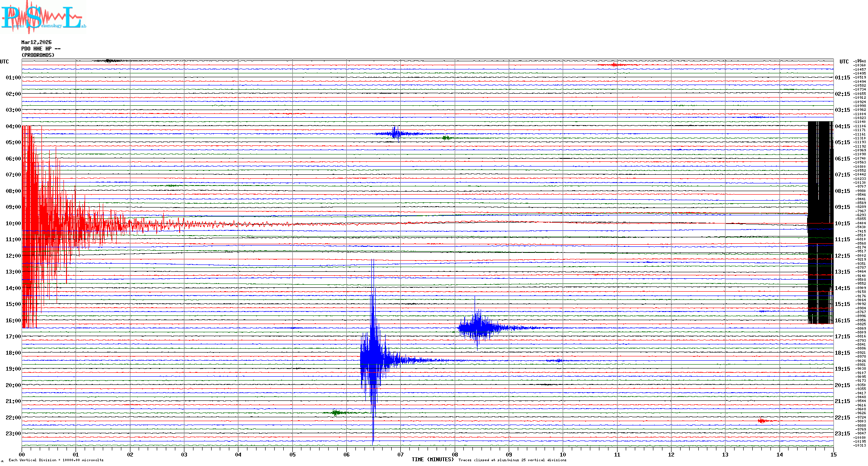Click the traces clipped footer note
Screen dimensions: 868x466
tap(512, 460)
